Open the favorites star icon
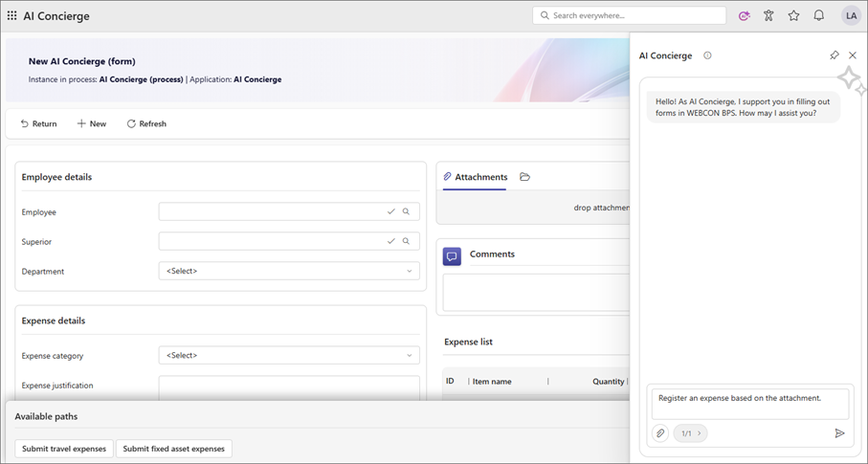Viewport: 868px width, 464px height. click(x=793, y=15)
